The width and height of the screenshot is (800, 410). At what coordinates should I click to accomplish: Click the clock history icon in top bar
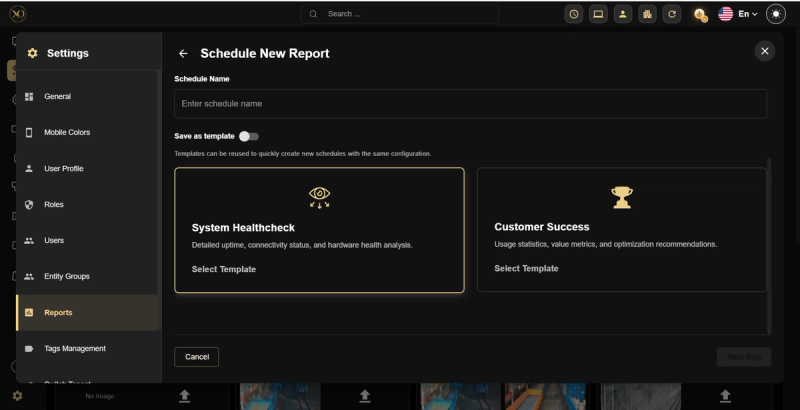[x=573, y=14]
